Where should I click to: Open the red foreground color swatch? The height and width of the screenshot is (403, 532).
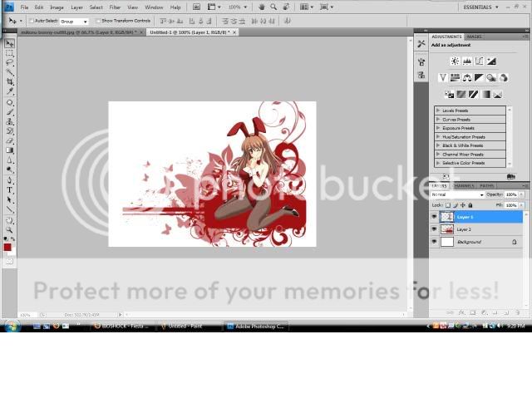[7, 248]
